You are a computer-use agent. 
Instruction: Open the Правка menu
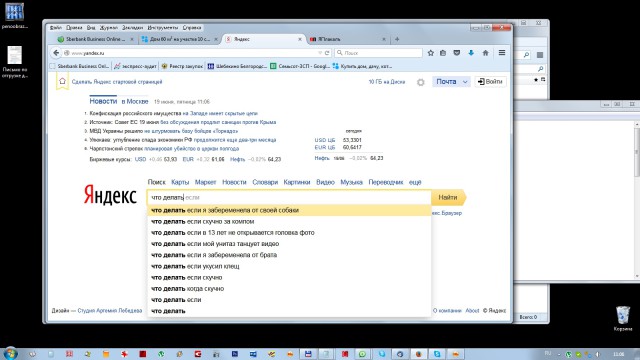[74, 28]
